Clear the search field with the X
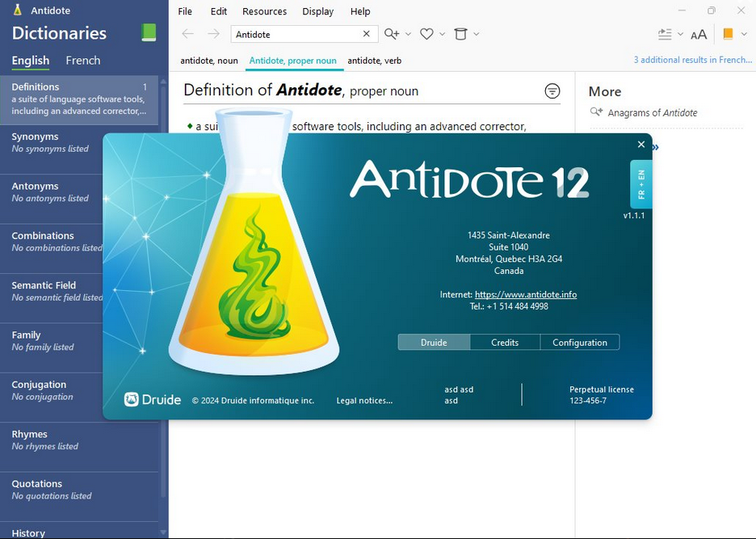 coord(367,34)
